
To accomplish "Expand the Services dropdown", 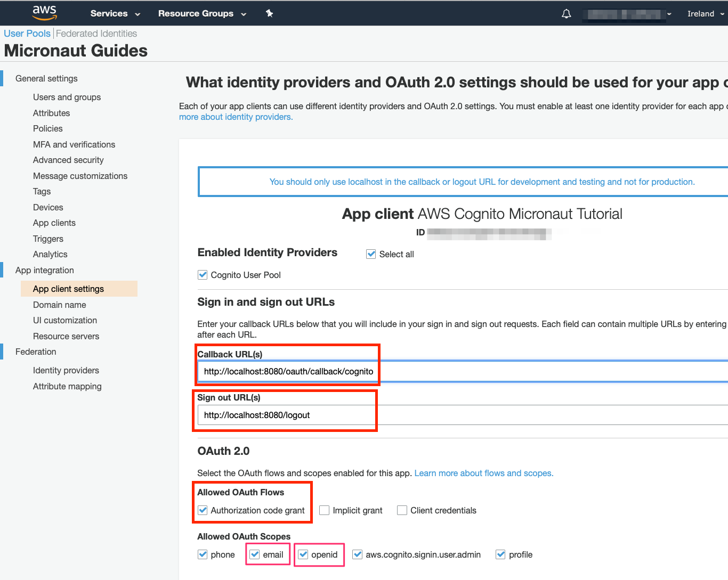I will [x=115, y=13].
